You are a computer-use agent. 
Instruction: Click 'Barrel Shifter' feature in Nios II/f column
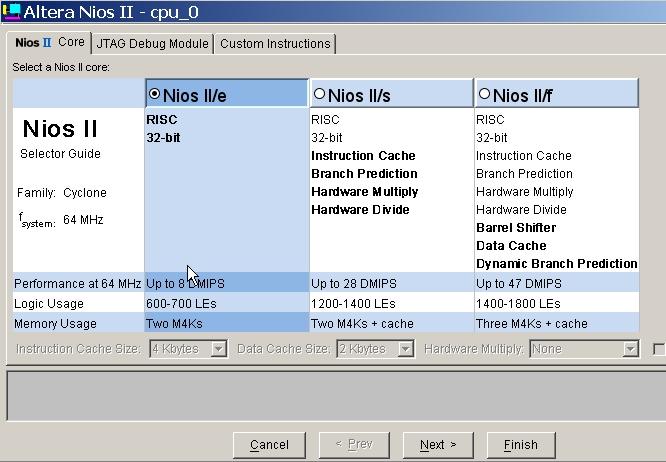[x=516, y=228]
